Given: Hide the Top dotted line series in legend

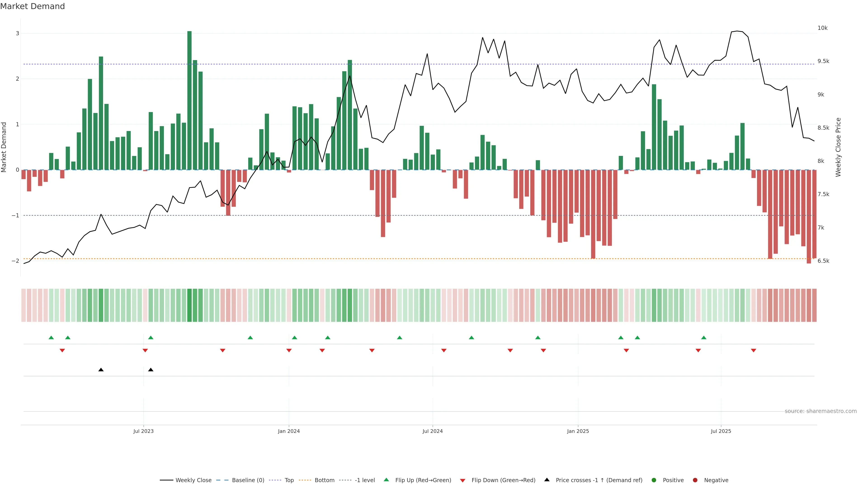Looking at the screenshot, I should pyautogui.click(x=289, y=480).
